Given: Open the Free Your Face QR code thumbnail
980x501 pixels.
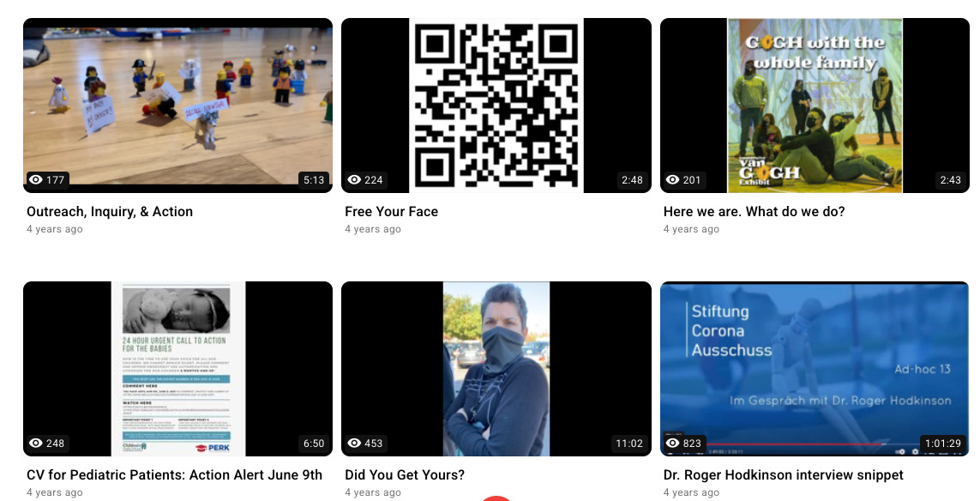Looking at the screenshot, I should (496, 105).
